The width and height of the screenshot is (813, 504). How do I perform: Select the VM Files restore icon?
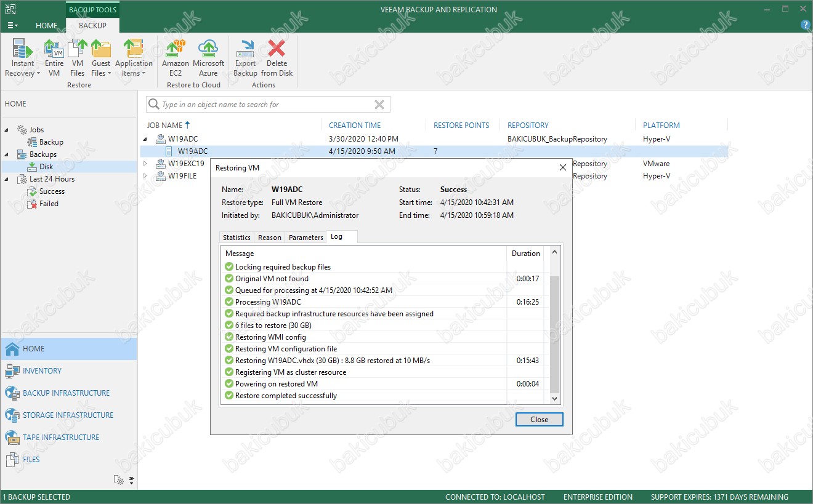coord(77,58)
